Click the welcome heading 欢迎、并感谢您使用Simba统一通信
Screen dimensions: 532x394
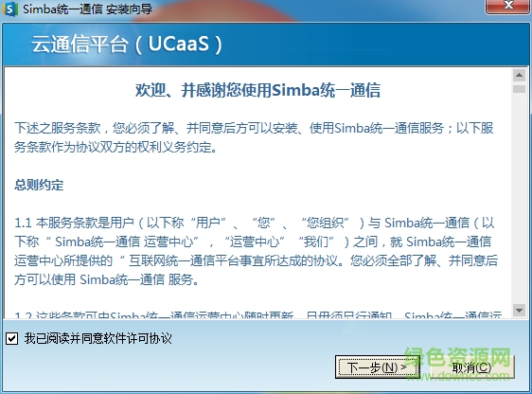[257, 90]
